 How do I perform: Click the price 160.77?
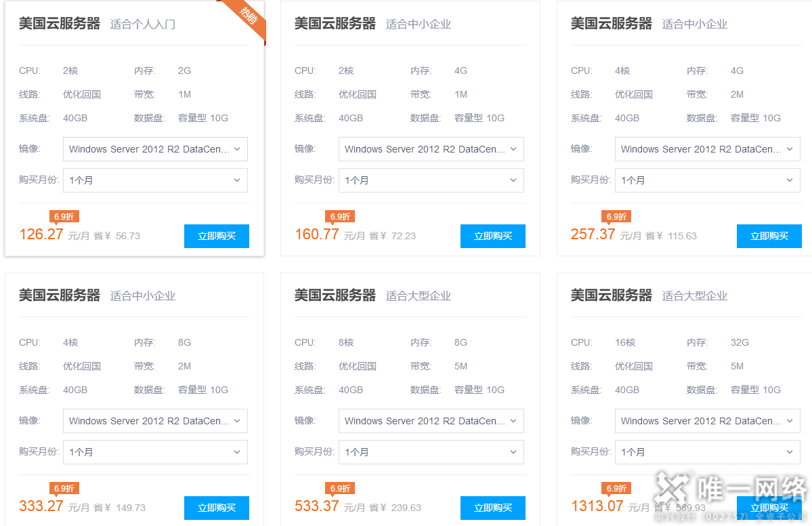click(317, 235)
